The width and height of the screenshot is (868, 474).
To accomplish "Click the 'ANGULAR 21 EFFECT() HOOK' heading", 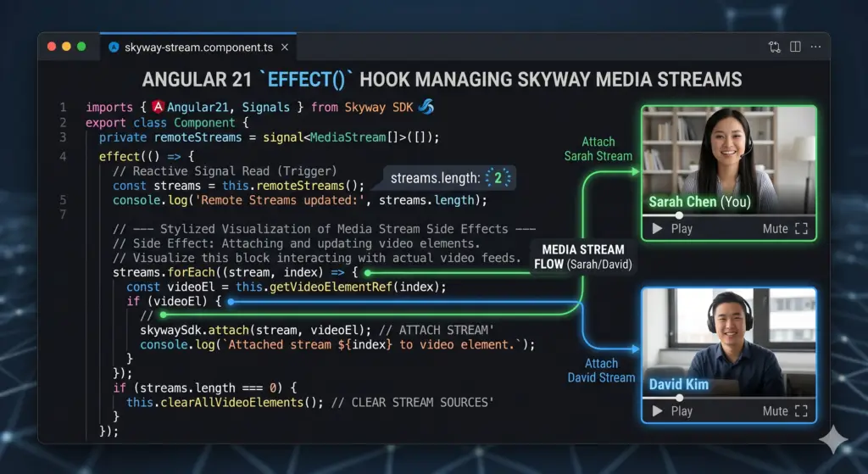I will 442,80.
